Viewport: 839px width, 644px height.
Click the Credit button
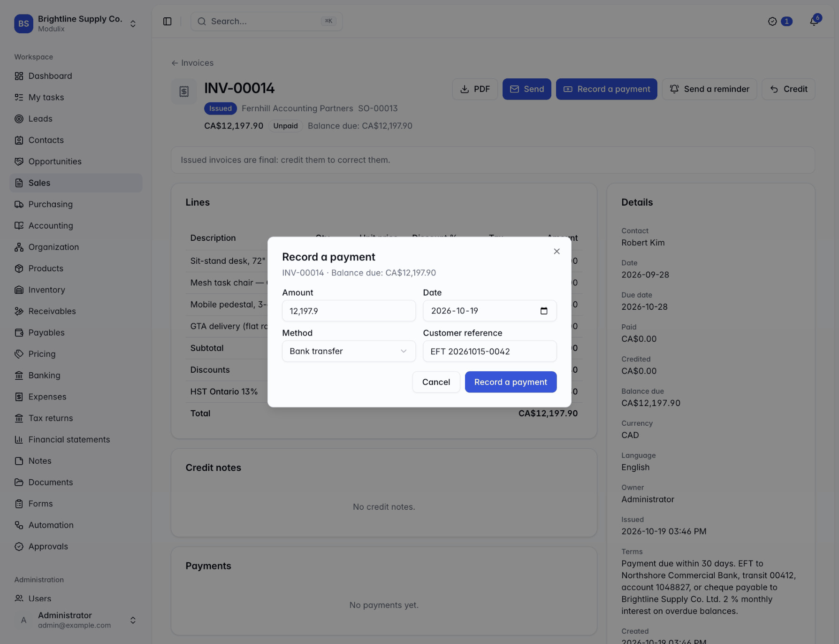[x=788, y=89]
